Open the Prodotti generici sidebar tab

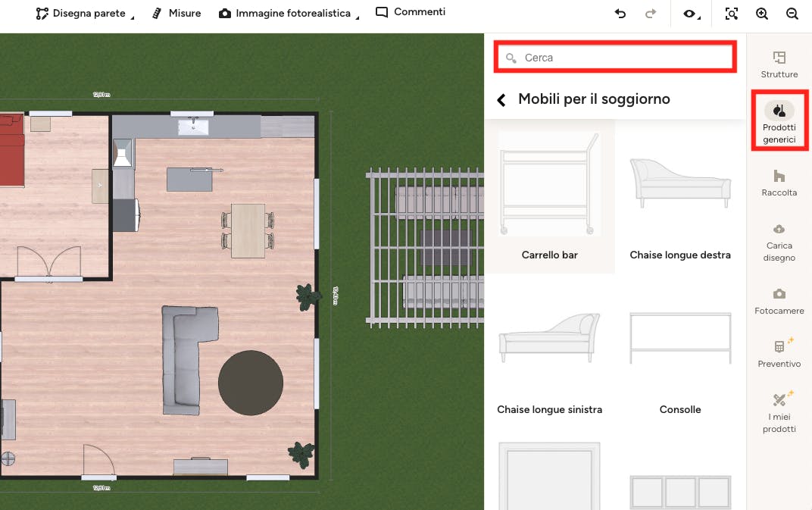coord(779,120)
